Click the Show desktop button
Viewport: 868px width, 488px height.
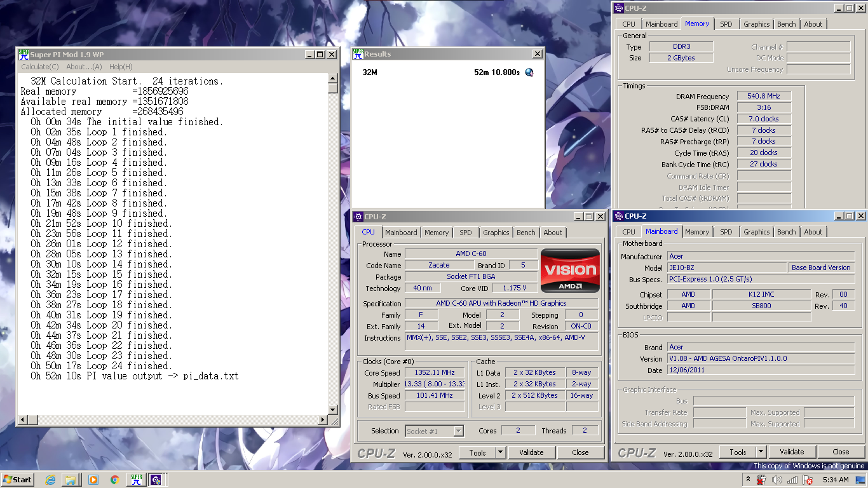(860, 480)
